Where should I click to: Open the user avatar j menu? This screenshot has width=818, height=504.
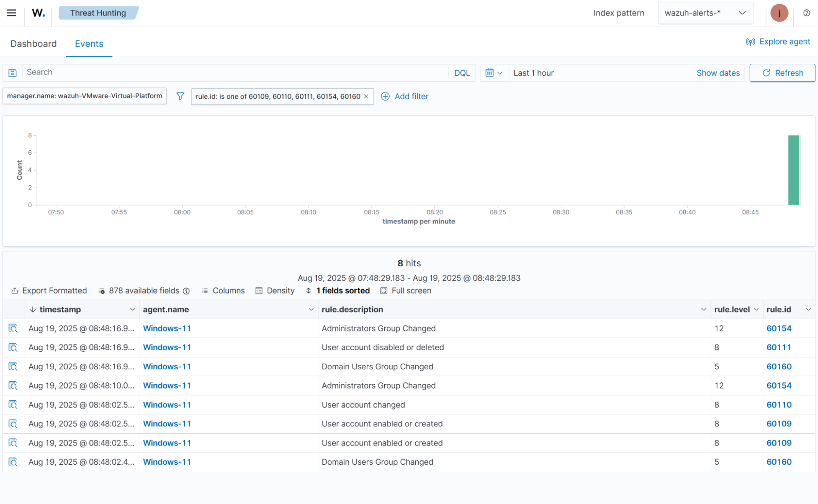point(779,13)
